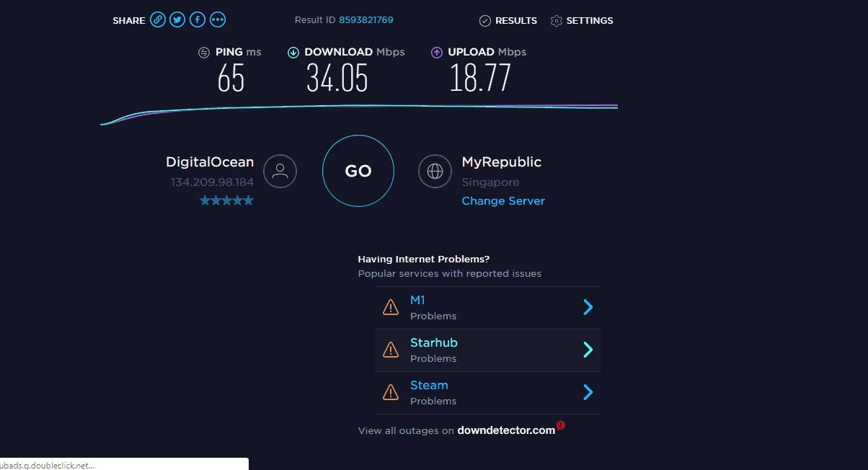This screenshot has width=868, height=470.
Task: Expand Starhub with its chevron arrow
Action: click(588, 350)
